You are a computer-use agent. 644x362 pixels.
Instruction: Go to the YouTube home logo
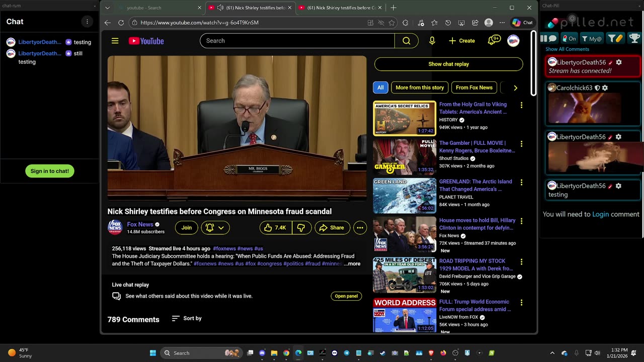146,41
